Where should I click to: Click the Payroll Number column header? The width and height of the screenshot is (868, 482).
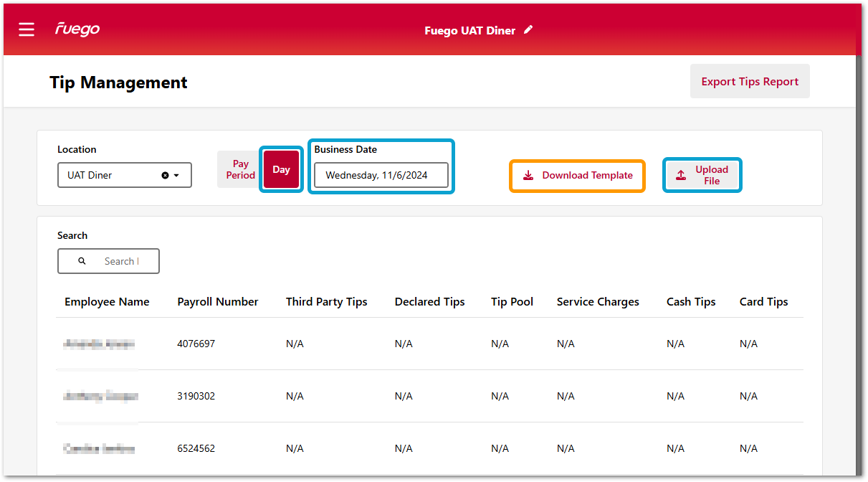[218, 302]
